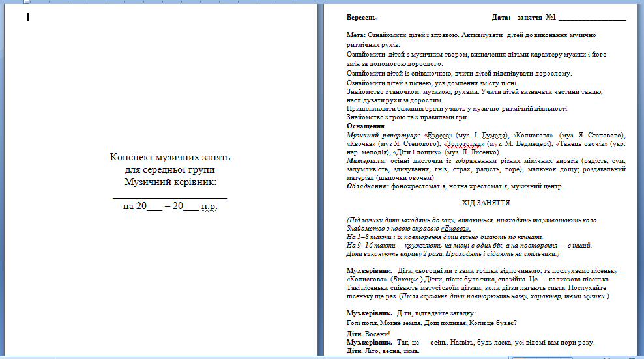
Task: Click the text "Музичний керівник:" on title page
Action: (x=170, y=182)
